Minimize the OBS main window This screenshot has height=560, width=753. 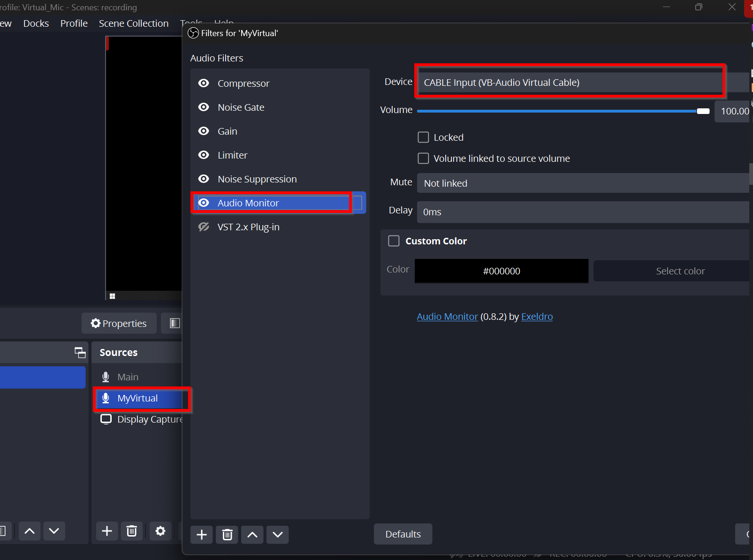(666, 7)
